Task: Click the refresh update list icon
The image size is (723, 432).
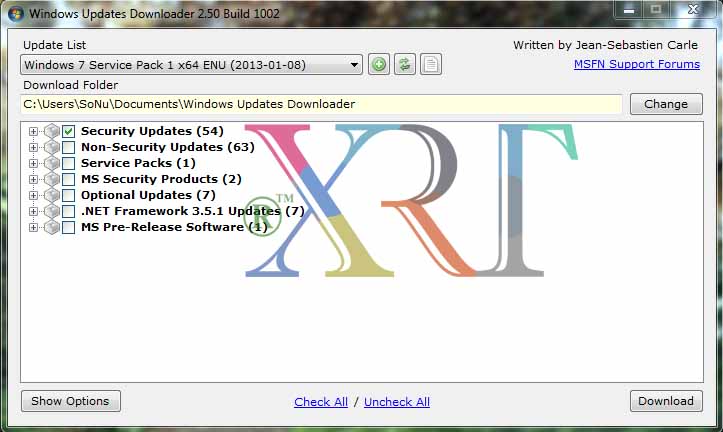Action: click(x=404, y=65)
